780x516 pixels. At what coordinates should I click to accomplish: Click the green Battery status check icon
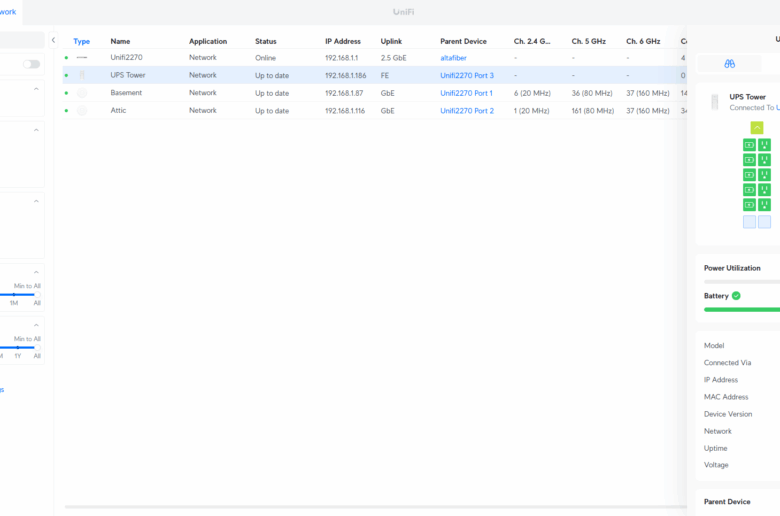click(736, 296)
